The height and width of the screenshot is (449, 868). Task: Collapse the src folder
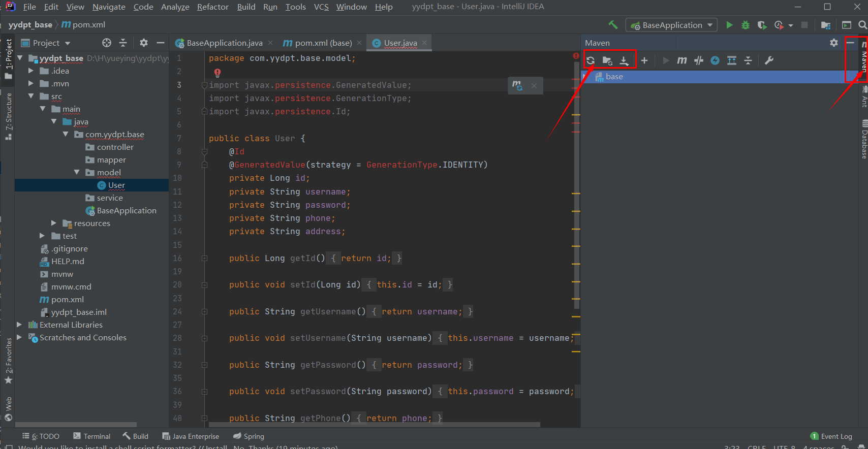click(31, 96)
